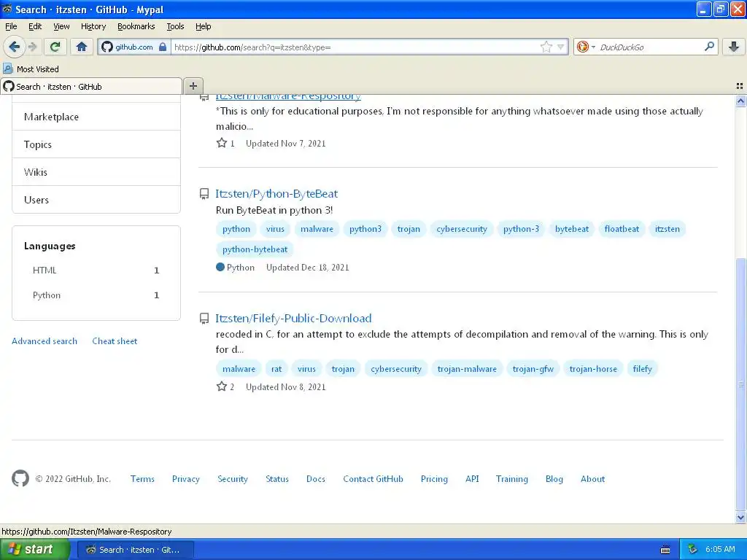This screenshot has height=560, width=747.
Task: Click the system tray keyboard icon
Action: click(x=665, y=550)
